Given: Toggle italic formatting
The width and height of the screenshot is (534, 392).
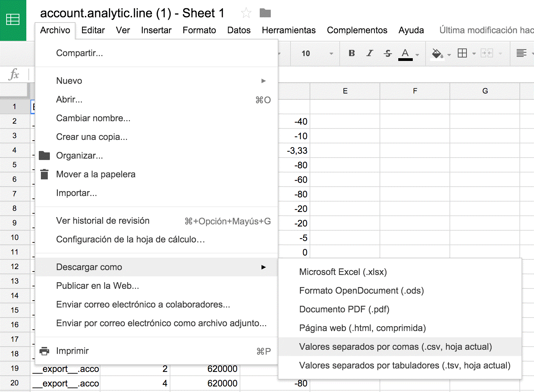Looking at the screenshot, I should (370, 53).
